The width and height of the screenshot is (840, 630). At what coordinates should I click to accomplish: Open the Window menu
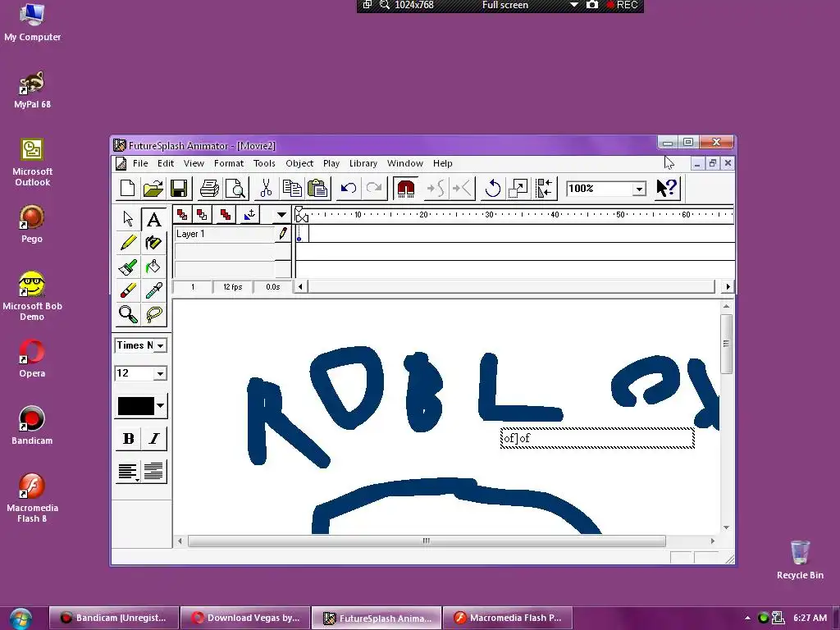coord(405,163)
